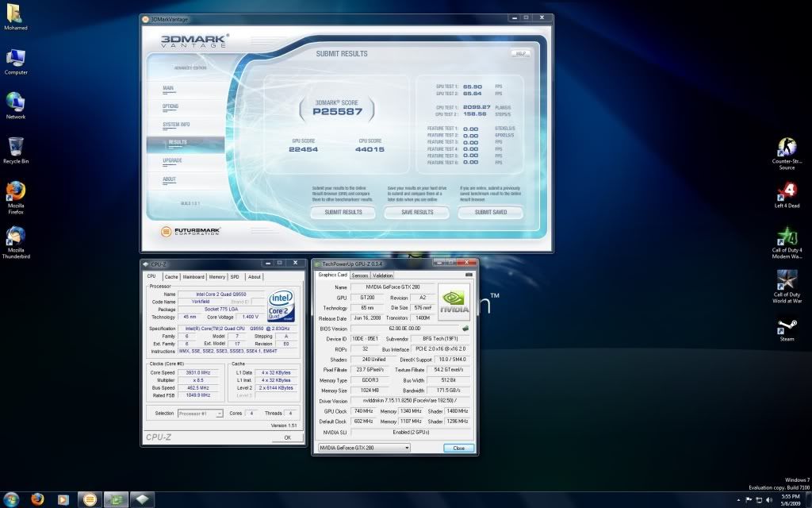Open the Steam desktop shortcut

pos(787,330)
